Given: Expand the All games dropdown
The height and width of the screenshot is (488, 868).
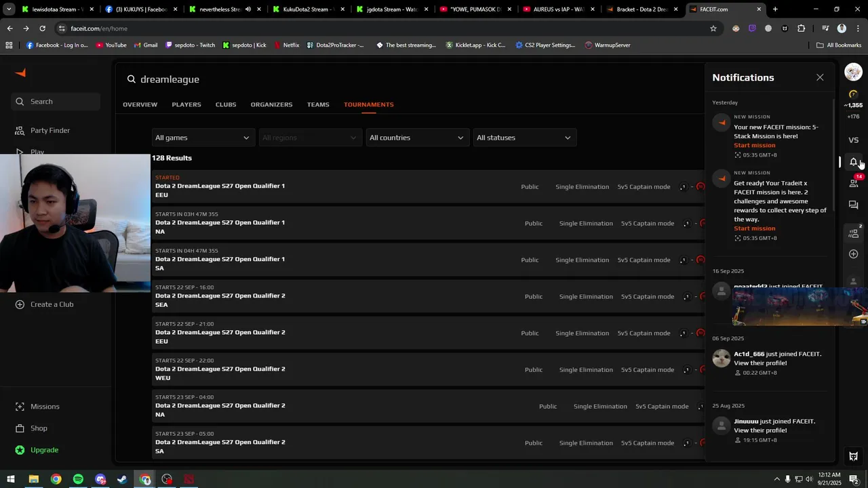Looking at the screenshot, I should pyautogui.click(x=203, y=138).
